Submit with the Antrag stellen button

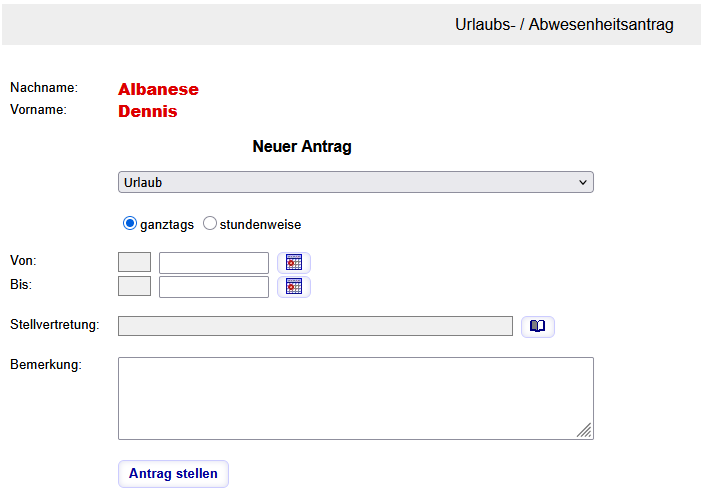(173, 474)
